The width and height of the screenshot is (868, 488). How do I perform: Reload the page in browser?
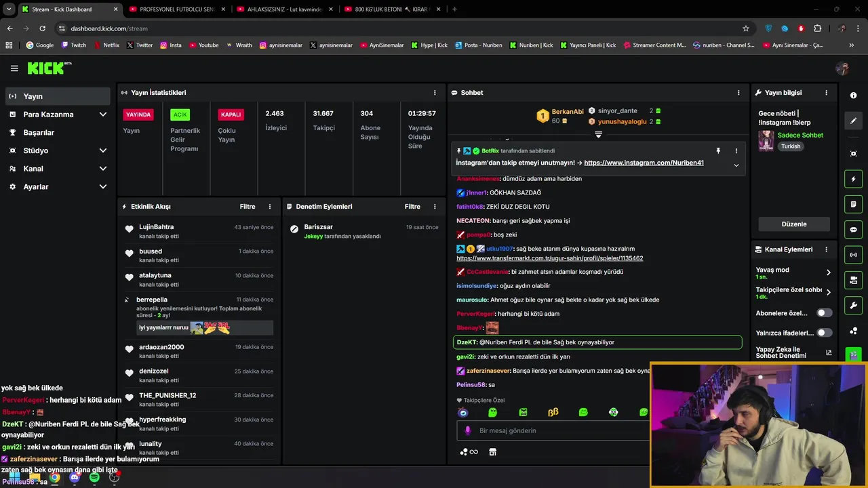tap(42, 28)
